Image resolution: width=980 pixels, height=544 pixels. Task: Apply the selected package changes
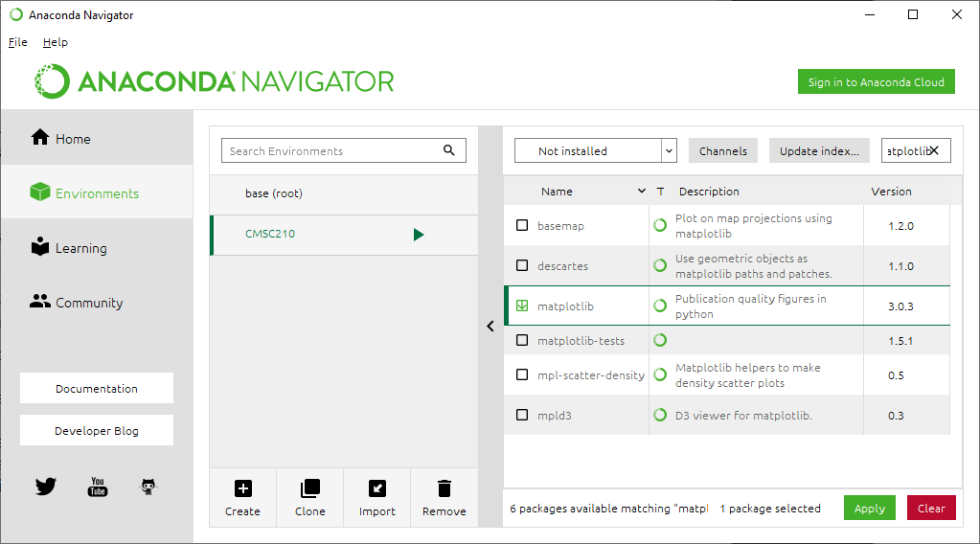tap(870, 508)
